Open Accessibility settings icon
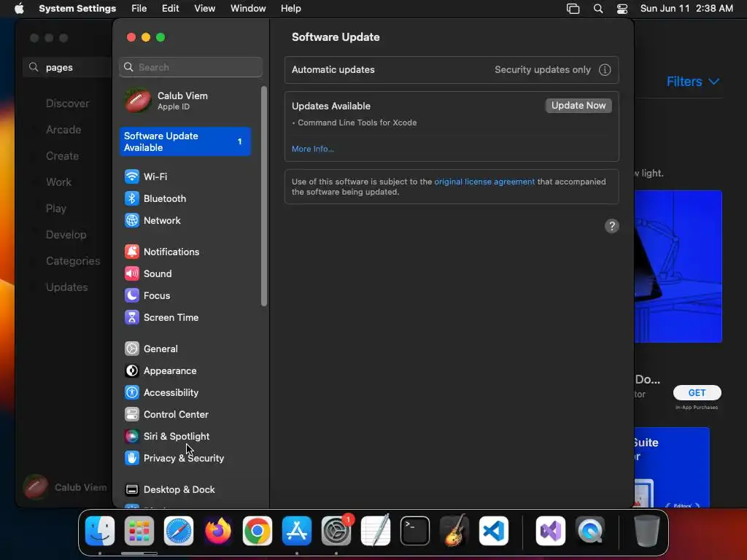 pos(131,393)
